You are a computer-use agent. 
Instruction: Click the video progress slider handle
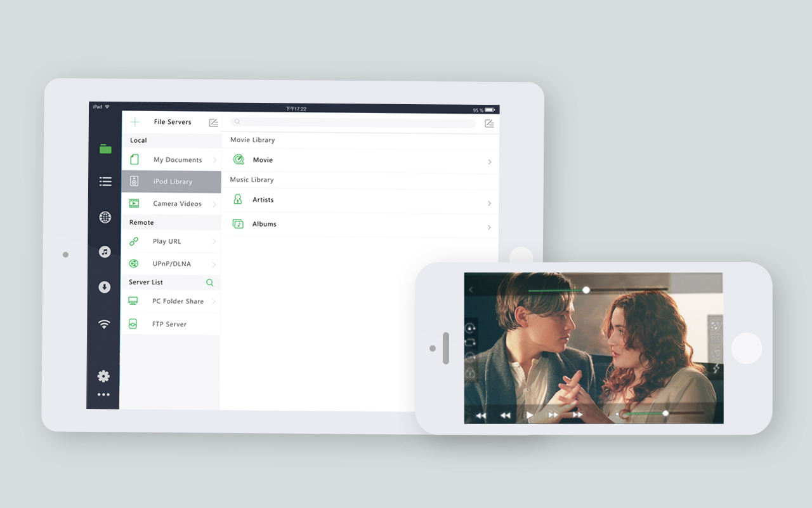586,290
